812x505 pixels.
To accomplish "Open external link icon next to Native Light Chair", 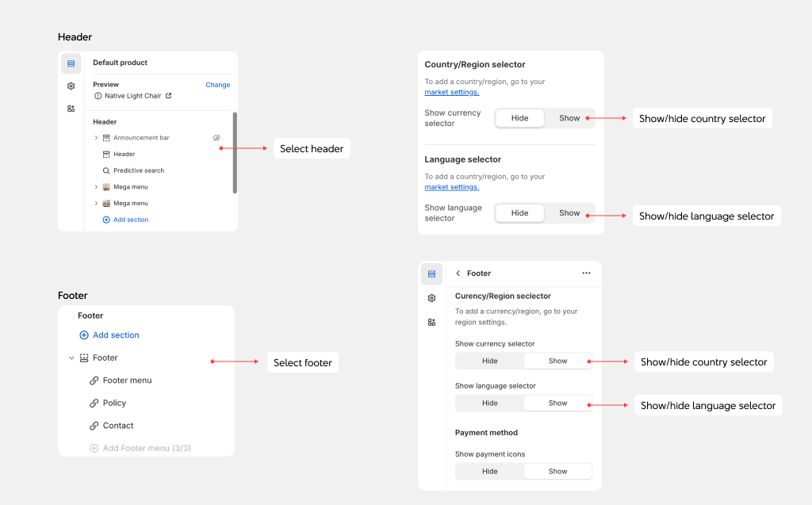I will (168, 96).
